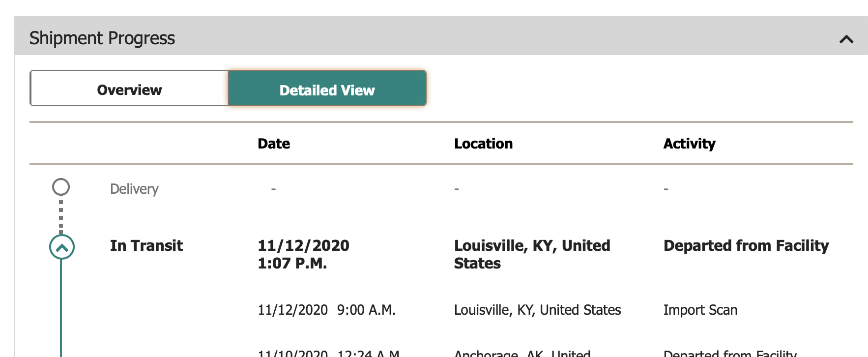Click the 11/12/2020 9:00 A.M. timestamp

[x=326, y=310]
